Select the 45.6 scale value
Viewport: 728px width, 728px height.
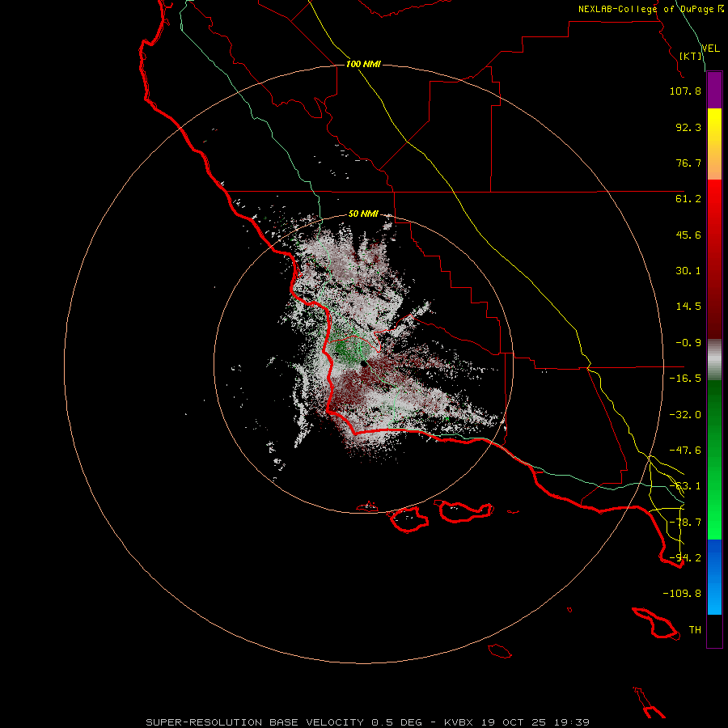pos(688,235)
